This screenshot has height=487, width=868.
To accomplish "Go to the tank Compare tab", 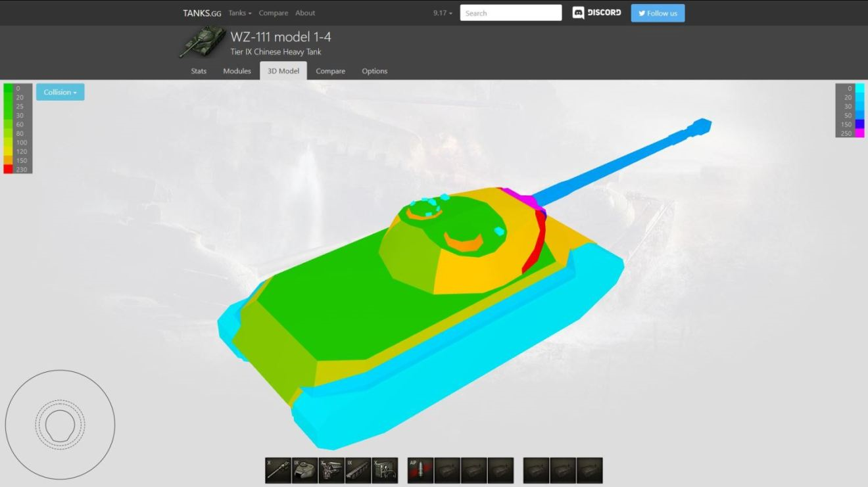I will (x=330, y=71).
